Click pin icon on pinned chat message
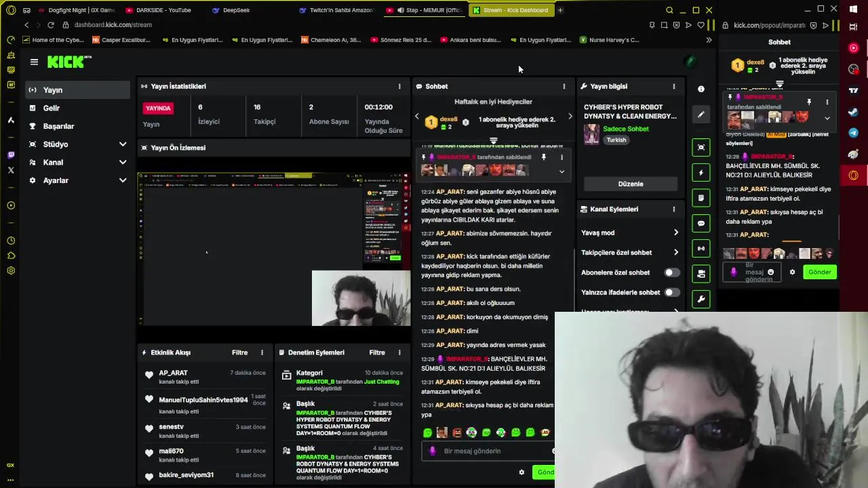Image resolution: width=868 pixels, height=488 pixels. point(543,157)
